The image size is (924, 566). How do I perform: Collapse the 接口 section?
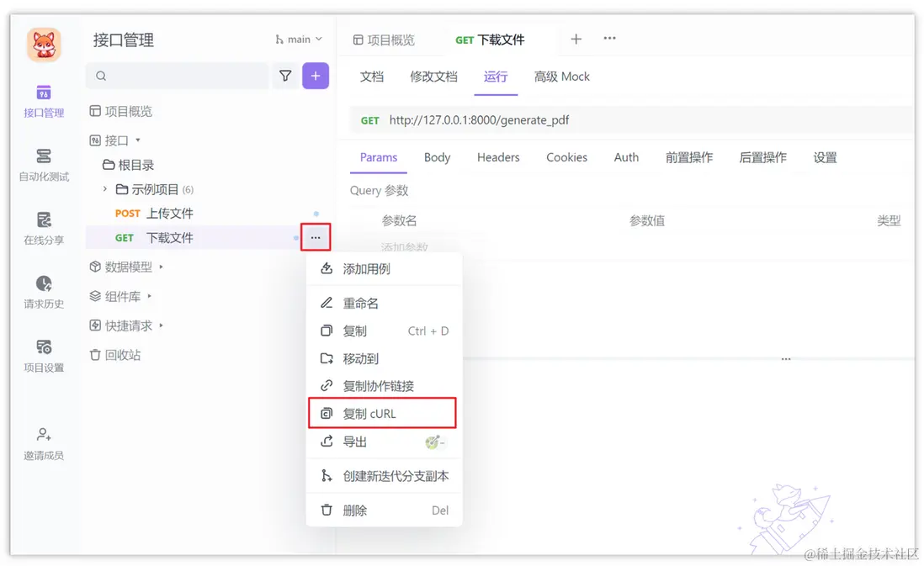coord(137,140)
